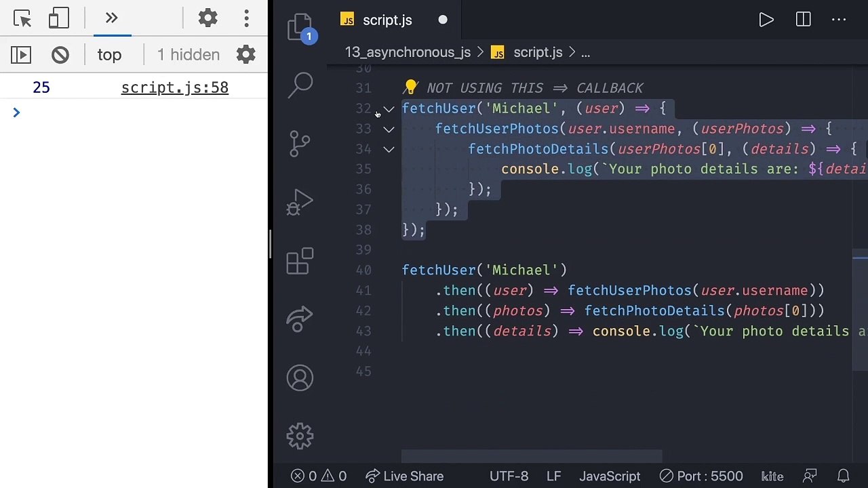The width and height of the screenshot is (868, 488).
Task: Click fetchPhotoDetails call on line 42
Action: click(x=654, y=311)
